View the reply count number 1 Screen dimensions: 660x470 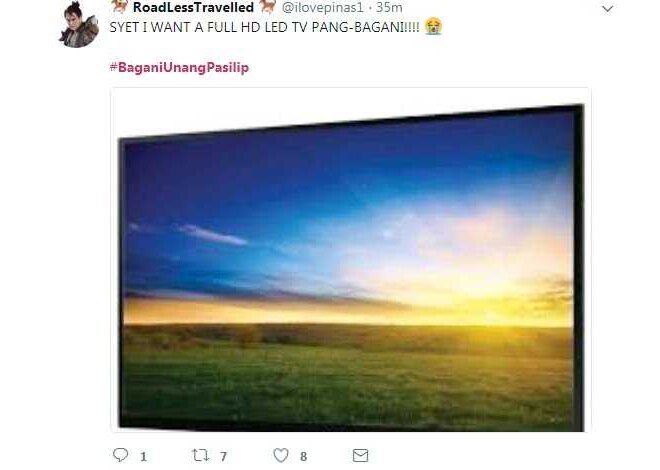[x=143, y=457]
